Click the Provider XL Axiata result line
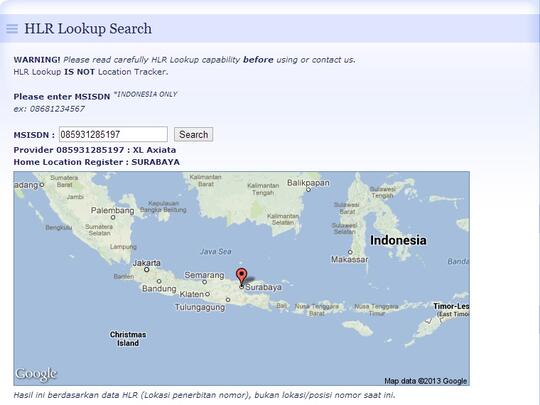The width and height of the screenshot is (540, 405). pos(95,150)
